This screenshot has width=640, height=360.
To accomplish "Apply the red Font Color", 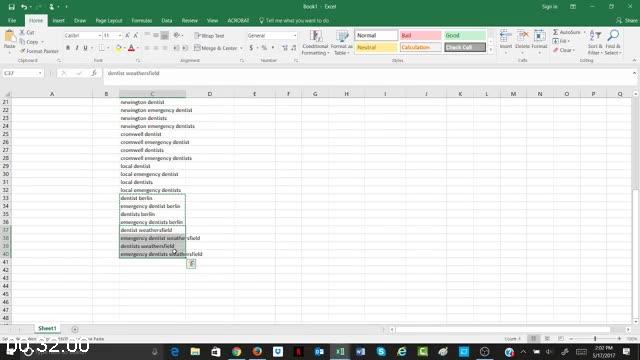I will (131, 48).
